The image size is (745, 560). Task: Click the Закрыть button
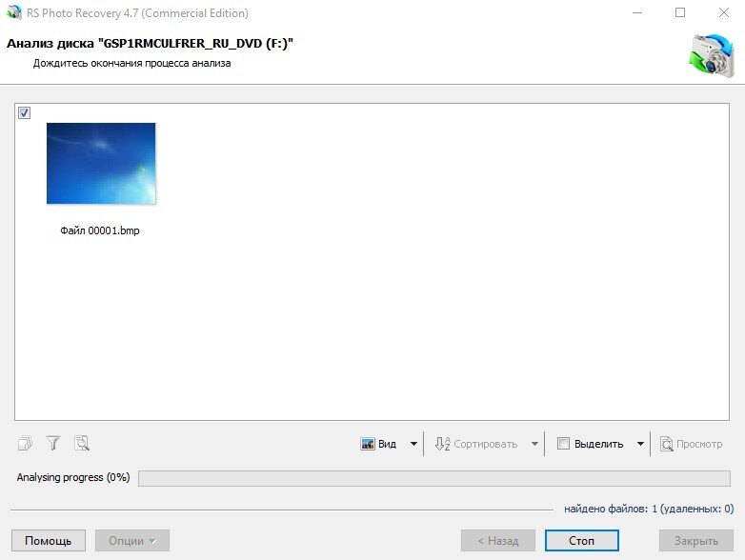pos(696,541)
